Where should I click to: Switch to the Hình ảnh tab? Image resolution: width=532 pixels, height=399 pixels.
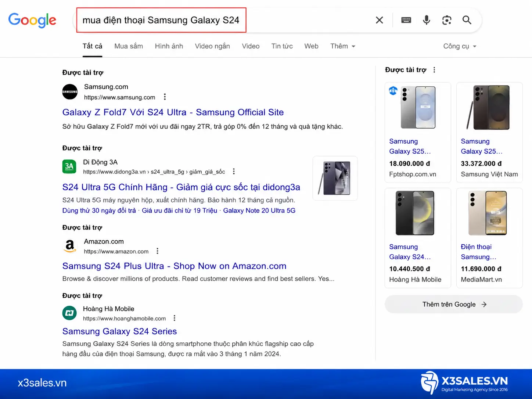pyautogui.click(x=169, y=46)
